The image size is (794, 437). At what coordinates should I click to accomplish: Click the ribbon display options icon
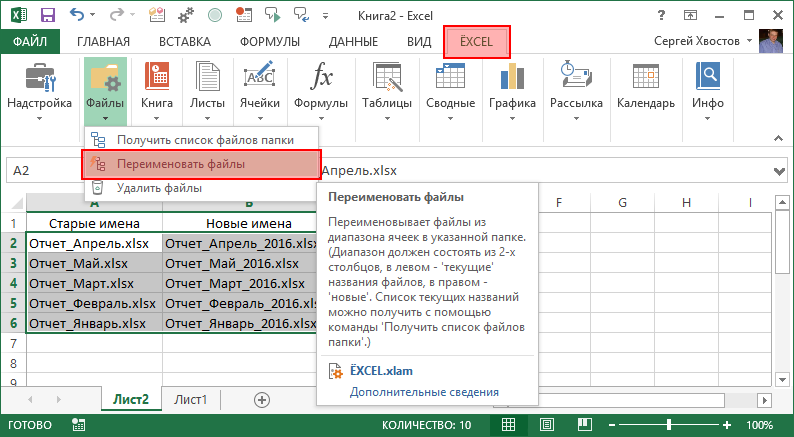point(690,15)
